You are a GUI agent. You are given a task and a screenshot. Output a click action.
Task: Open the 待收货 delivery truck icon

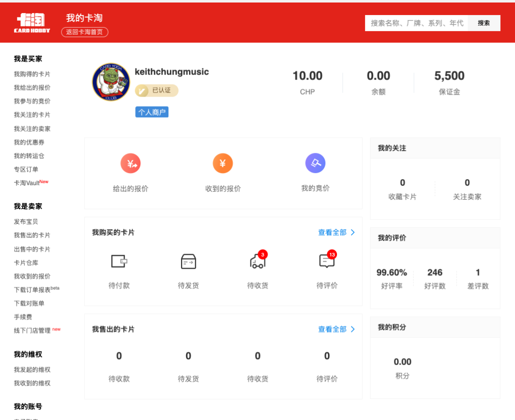[x=257, y=261]
